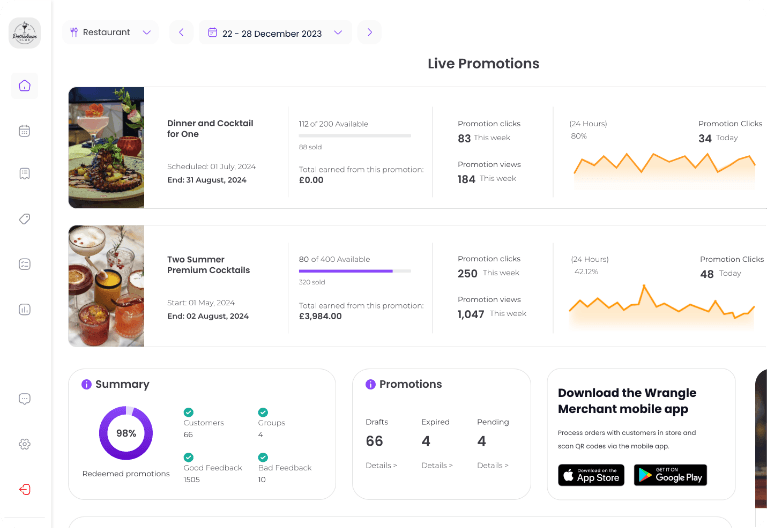Open the chat messages icon in the sidebar
The height and width of the screenshot is (528, 767).
click(x=25, y=399)
